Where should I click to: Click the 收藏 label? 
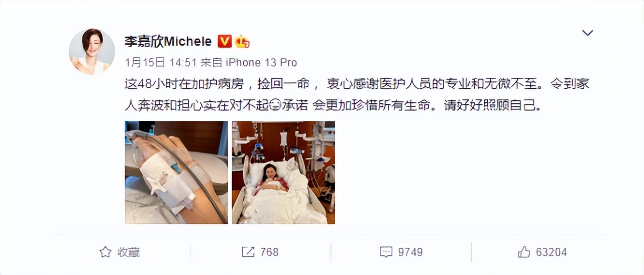tap(128, 252)
